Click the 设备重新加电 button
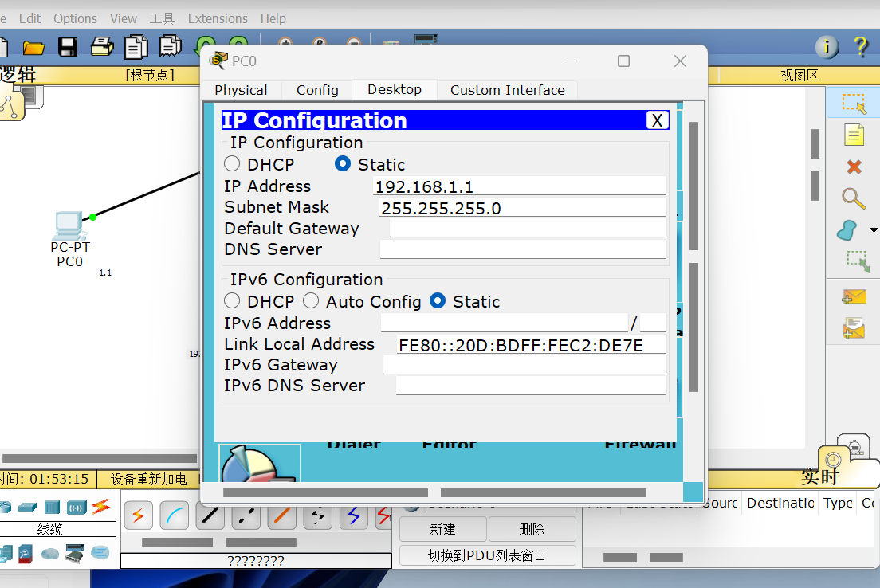 [x=149, y=479]
